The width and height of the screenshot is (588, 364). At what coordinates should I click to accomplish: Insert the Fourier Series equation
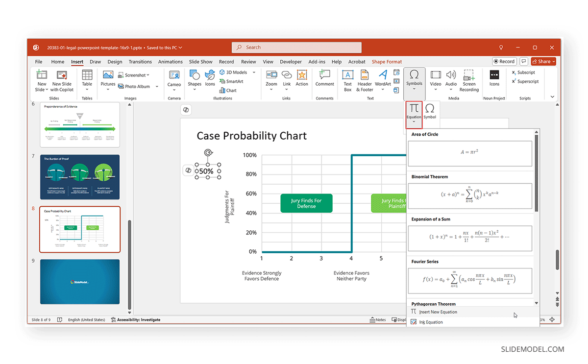(470, 281)
